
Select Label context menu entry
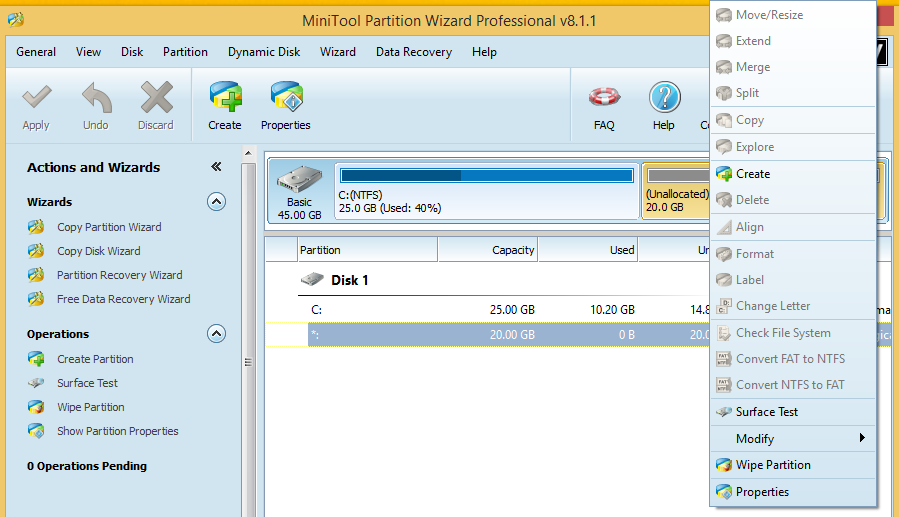tap(794, 280)
